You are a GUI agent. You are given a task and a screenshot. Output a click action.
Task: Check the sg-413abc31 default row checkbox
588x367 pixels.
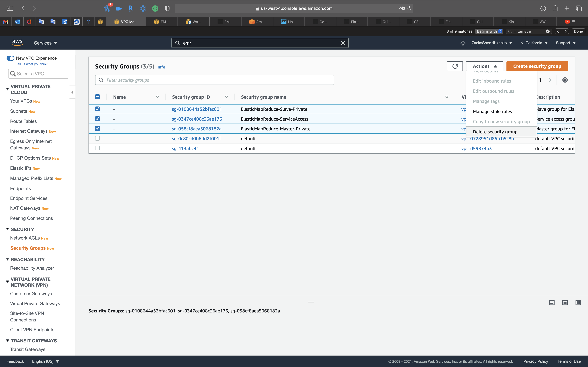point(97,148)
